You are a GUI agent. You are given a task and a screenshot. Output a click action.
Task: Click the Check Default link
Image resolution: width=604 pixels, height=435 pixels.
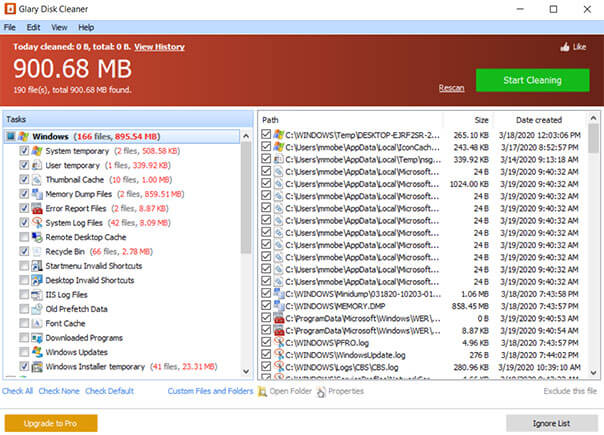109,391
